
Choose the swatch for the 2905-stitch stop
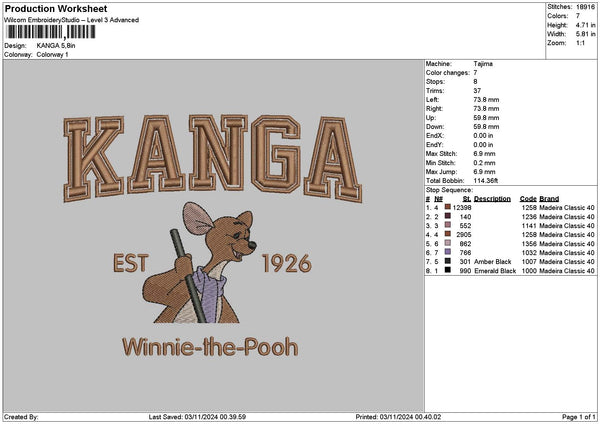[x=447, y=234]
